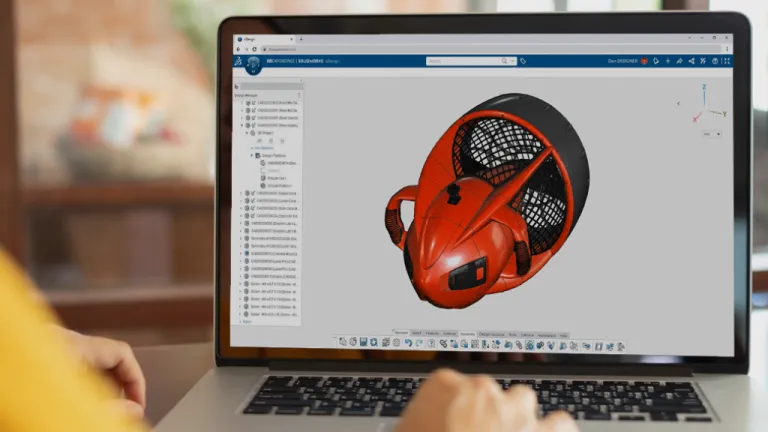Select Circular Pattern 1 feature
Viewport: 768px width, 432px height.
(x=276, y=186)
